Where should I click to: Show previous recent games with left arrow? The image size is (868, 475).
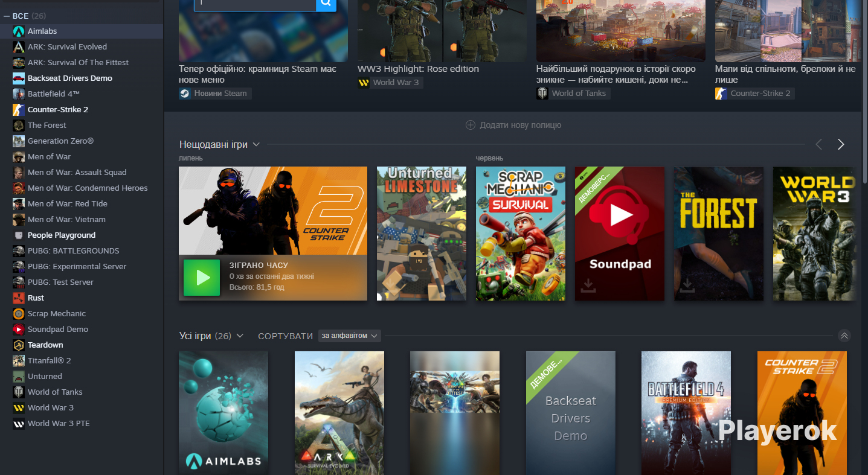[819, 144]
